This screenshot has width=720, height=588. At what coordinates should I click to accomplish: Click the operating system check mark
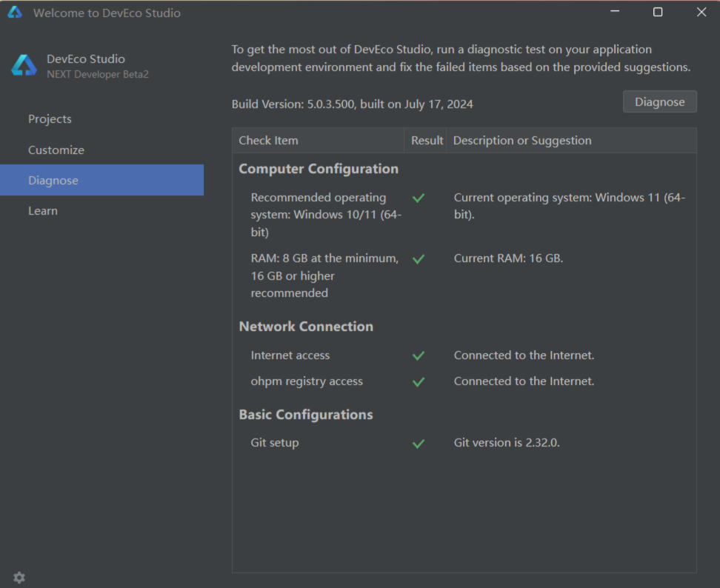click(x=419, y=198)
